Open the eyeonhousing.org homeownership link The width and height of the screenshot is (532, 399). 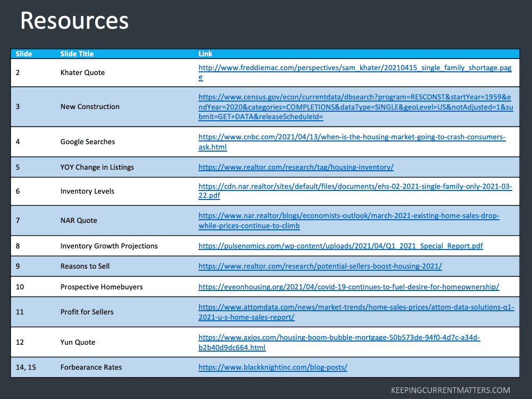point(349,287)
